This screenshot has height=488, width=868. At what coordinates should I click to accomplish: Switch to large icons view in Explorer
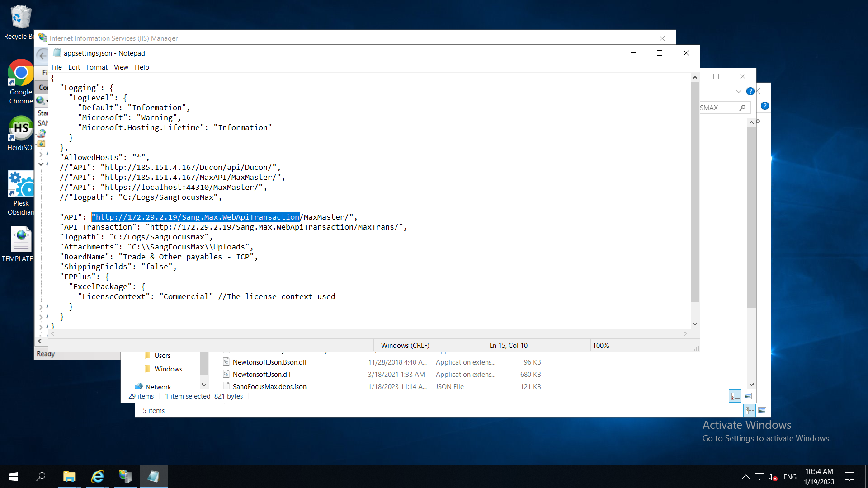(x=748, y=396)
